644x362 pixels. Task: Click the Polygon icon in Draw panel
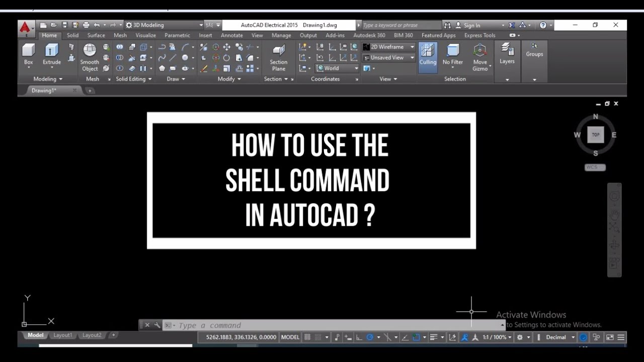pos(162,68)
